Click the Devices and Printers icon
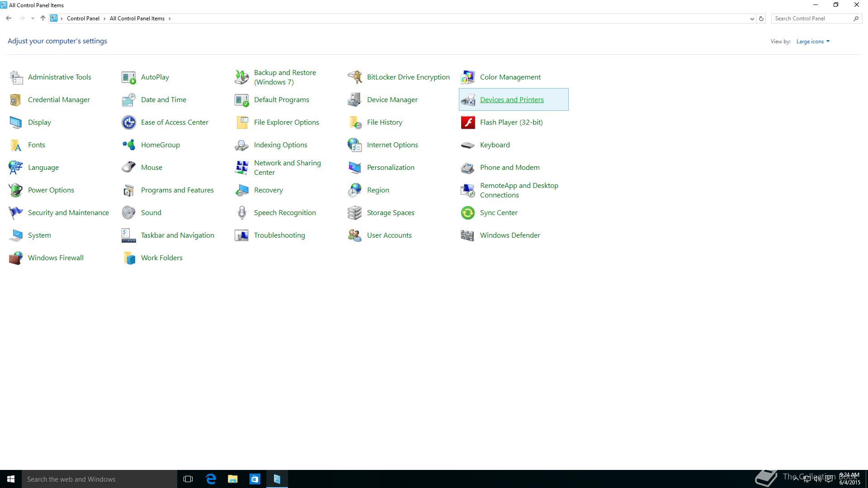 [x=468, y=100]
